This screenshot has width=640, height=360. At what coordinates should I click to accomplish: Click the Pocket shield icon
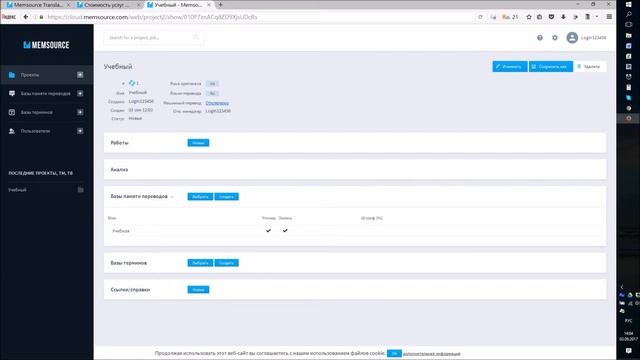(x=551, y=17)
